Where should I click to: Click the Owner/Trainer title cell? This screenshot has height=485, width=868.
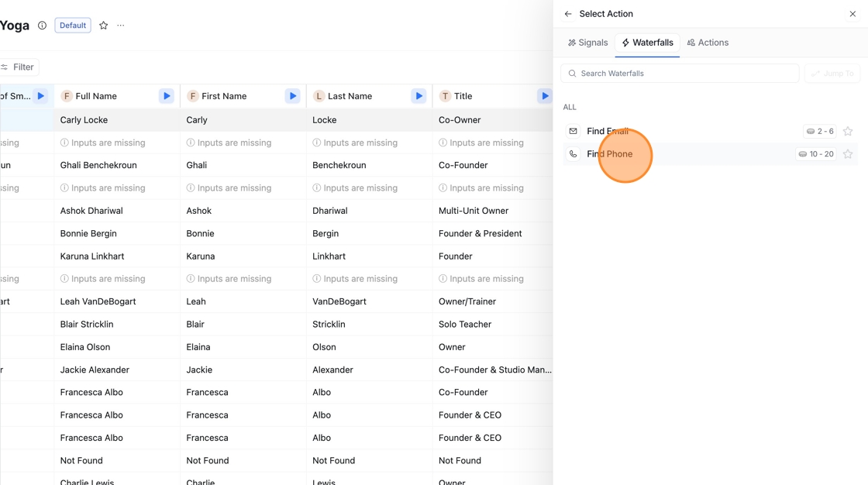(x=493, y=301)
